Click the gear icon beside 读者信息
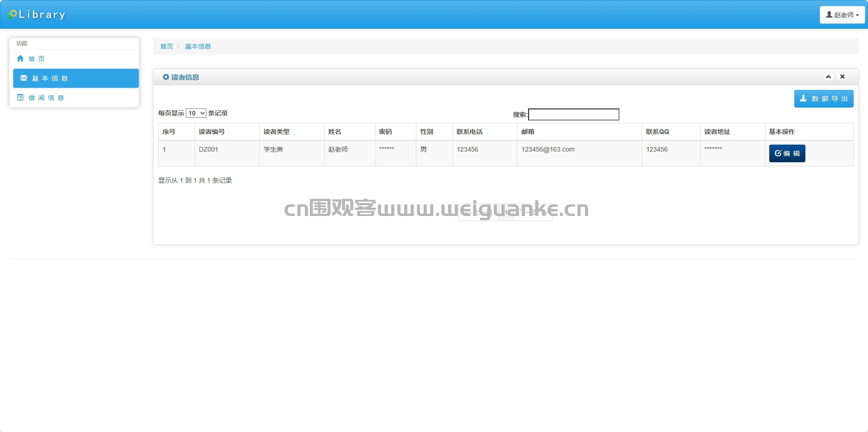The image size is (868, 432). (x=166, y=77)
